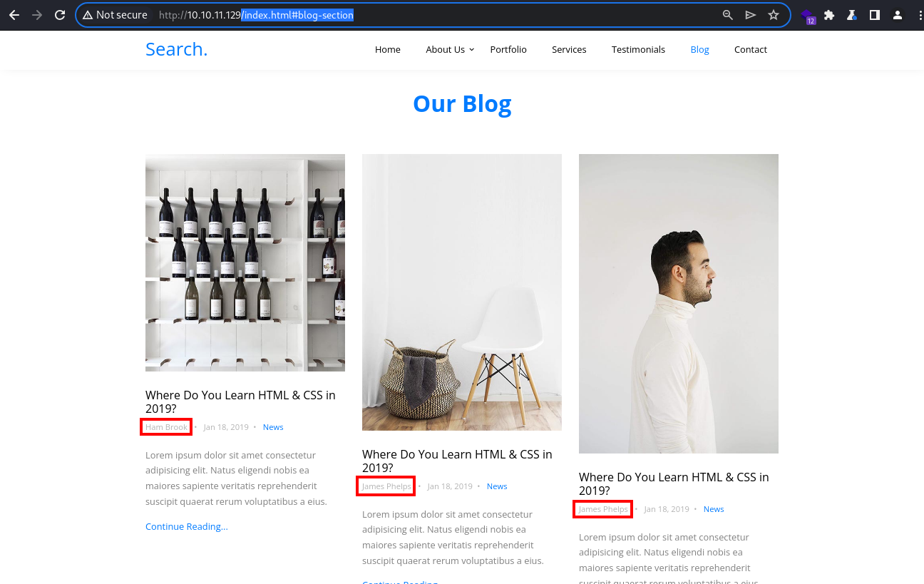Click Continue Reading under first post
The image size is (924, 584).
(187, 526)
